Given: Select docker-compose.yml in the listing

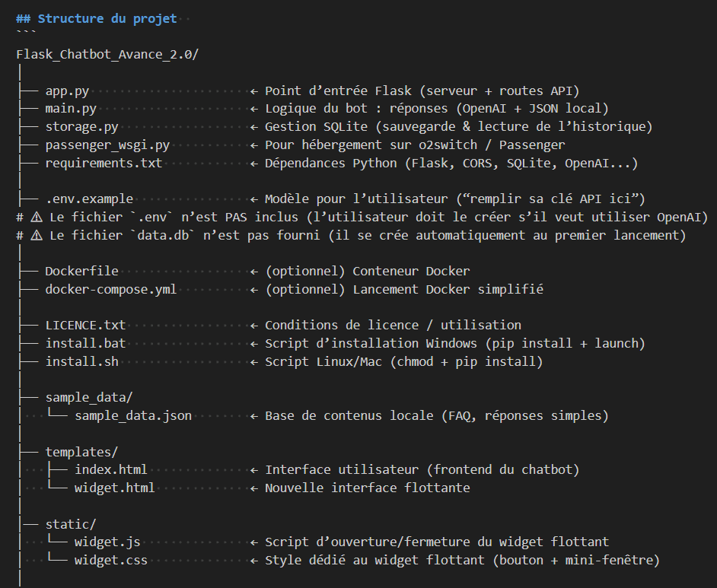Looking at the screenshot, I should (111, 290).
